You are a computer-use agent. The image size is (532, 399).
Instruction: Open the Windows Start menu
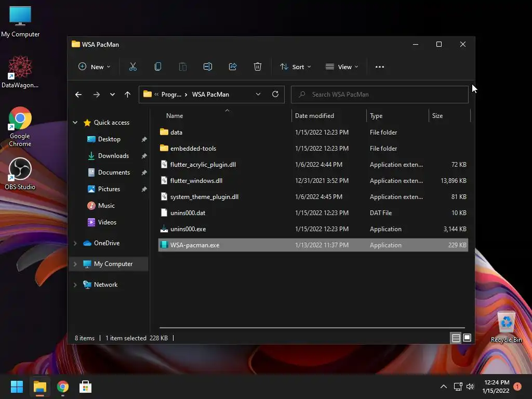pyautogui.click(x=17, y=387)
